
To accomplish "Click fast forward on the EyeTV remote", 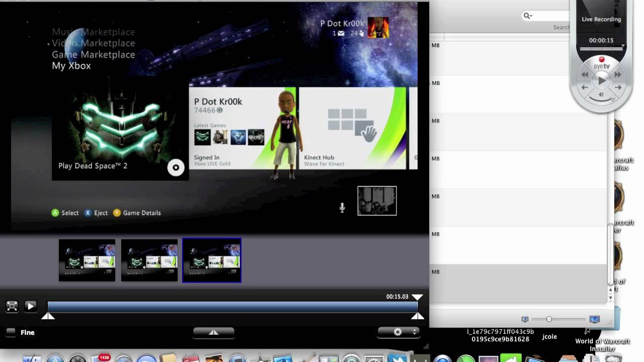I will [x=618, y=74].
